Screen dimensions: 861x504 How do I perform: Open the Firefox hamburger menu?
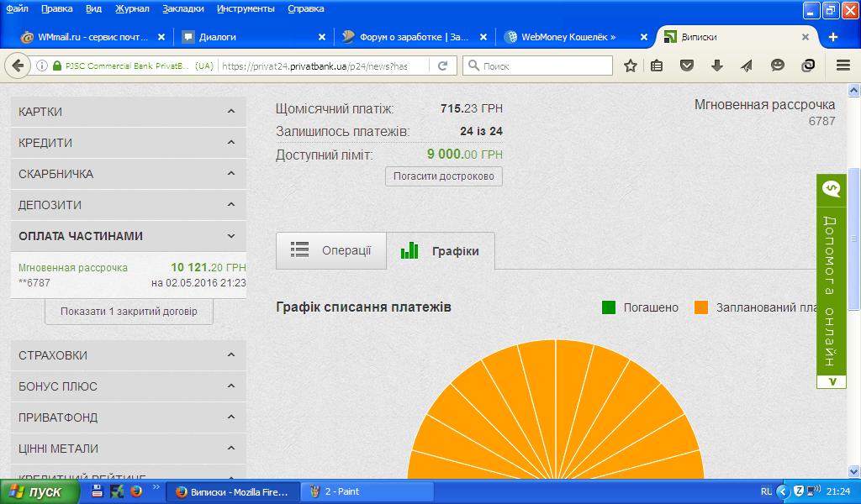tap(843, 66)
